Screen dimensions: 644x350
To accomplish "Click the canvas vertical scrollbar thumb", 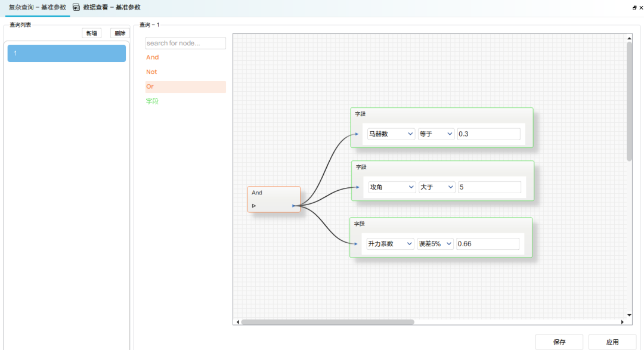I will [x=629, y=101].
